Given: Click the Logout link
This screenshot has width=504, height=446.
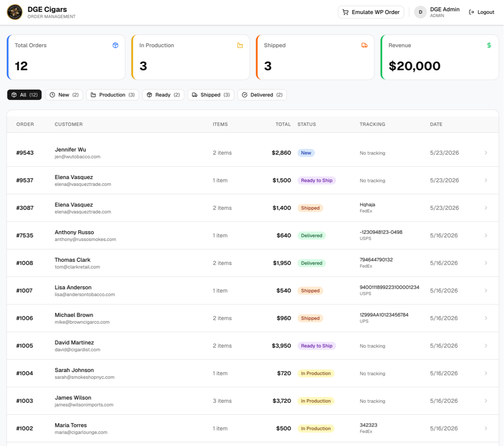Looking at the screenshot, I should 482,12.
